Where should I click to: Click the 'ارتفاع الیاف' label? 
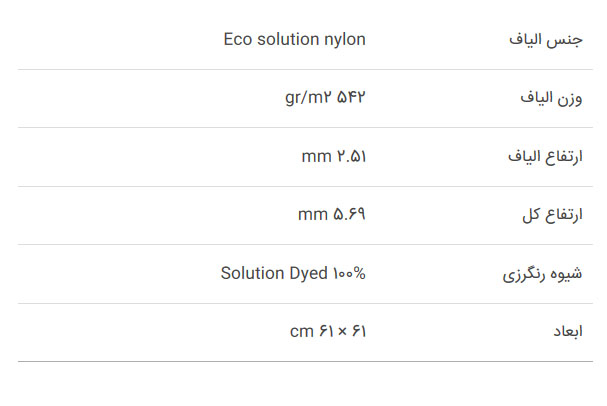(x=545, y=156)
